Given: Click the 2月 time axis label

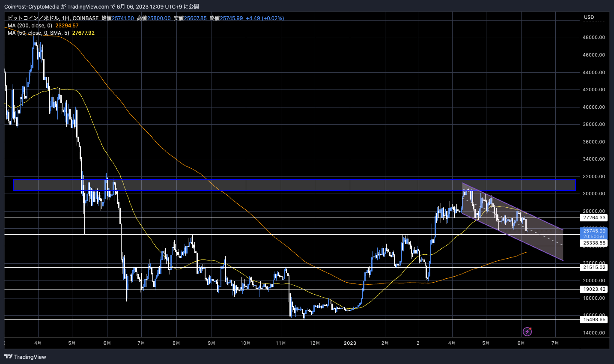Looking at the screenshot, I should click(x=385, y=343).
